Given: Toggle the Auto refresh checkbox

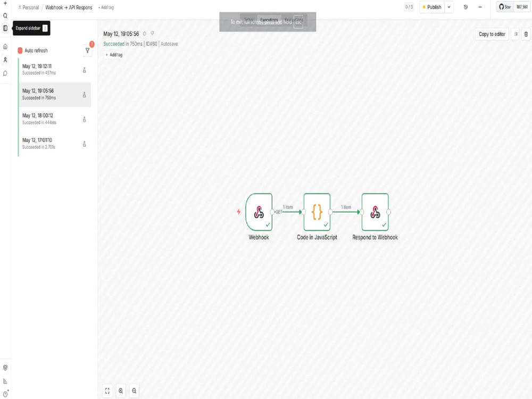Looking at the screenshot, I should [x=20, y=51].
